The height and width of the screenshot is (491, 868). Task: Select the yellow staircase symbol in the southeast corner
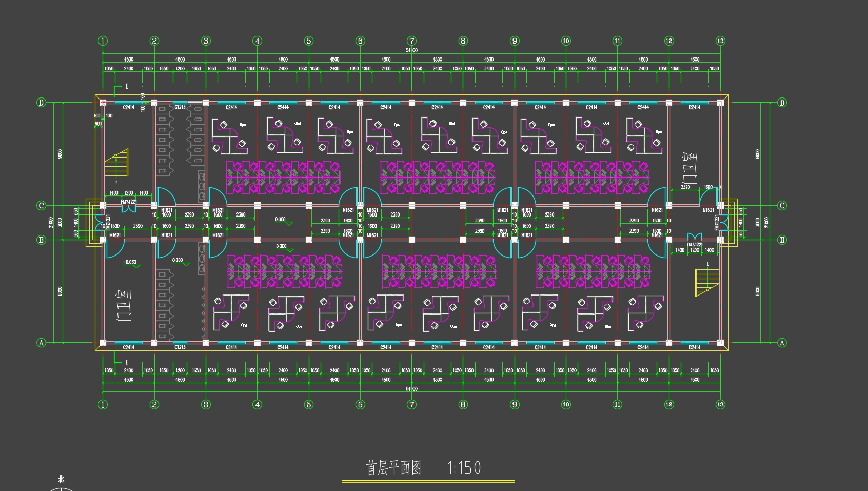[706, 282]
